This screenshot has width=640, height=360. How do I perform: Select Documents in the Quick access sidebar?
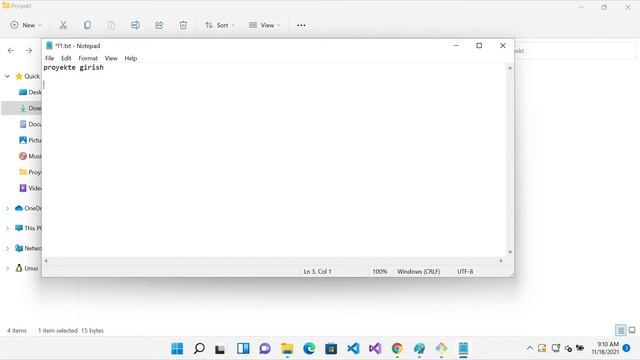(30, 124)
